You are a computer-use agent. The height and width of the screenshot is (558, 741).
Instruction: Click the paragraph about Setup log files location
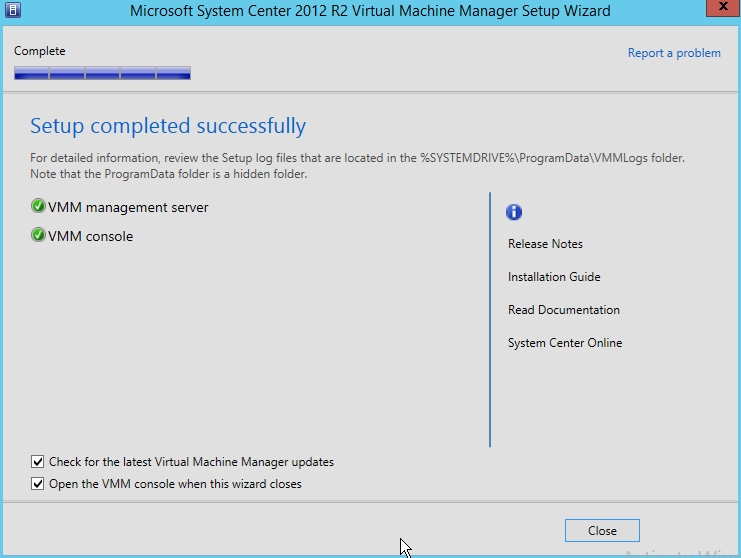point(357,166)
